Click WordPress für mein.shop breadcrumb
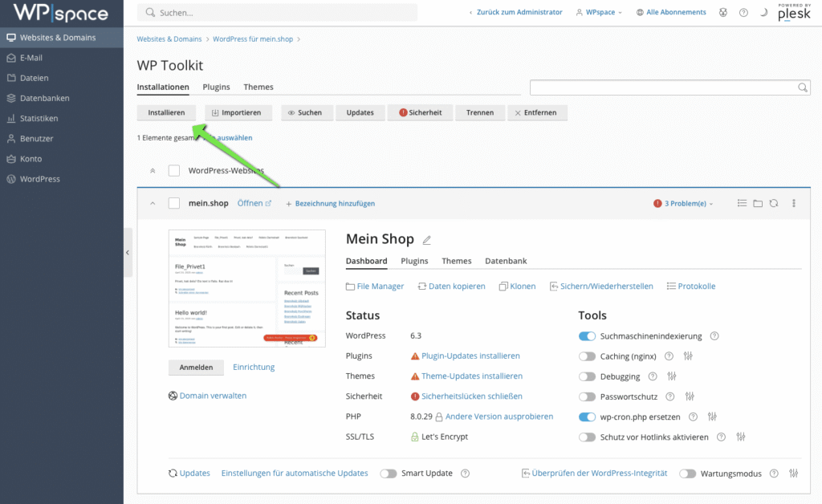This screenshot has height=504, width=822. (253, 39)
